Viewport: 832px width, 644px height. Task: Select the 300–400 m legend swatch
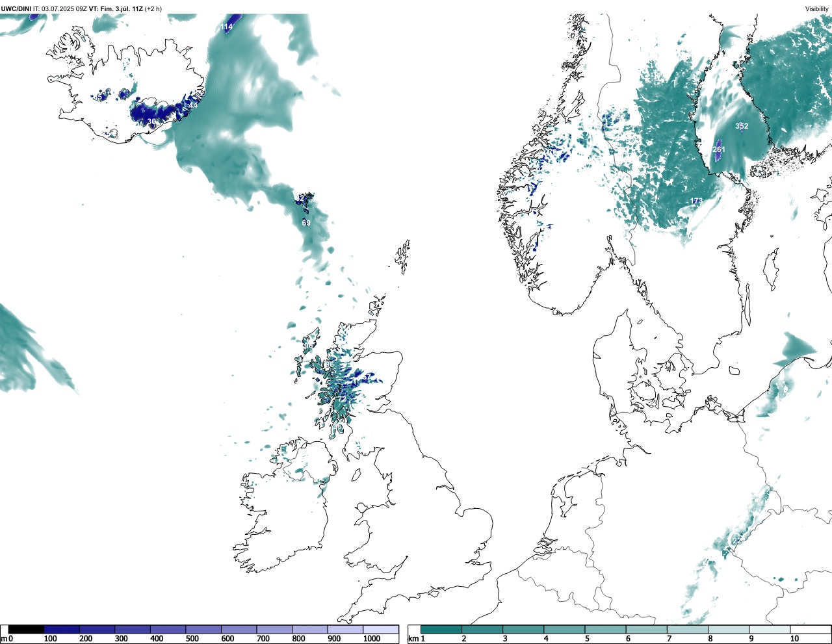[x=133, y=629]
